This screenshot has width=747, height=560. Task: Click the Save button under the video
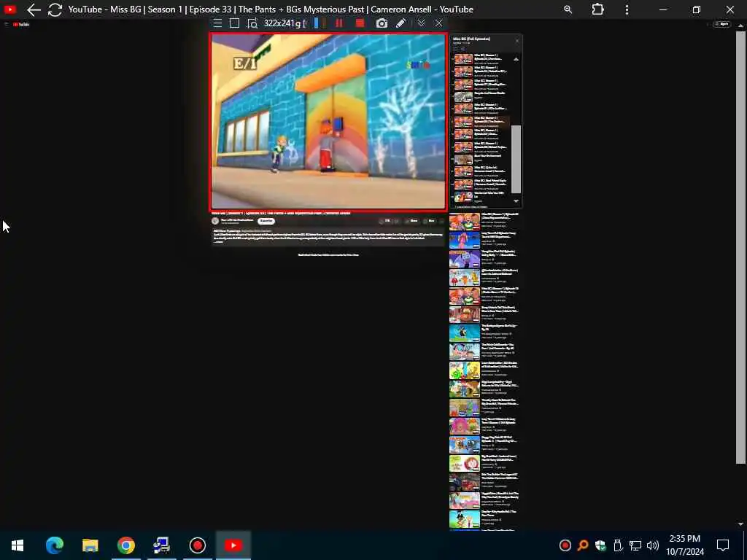(x=429, y=221)
